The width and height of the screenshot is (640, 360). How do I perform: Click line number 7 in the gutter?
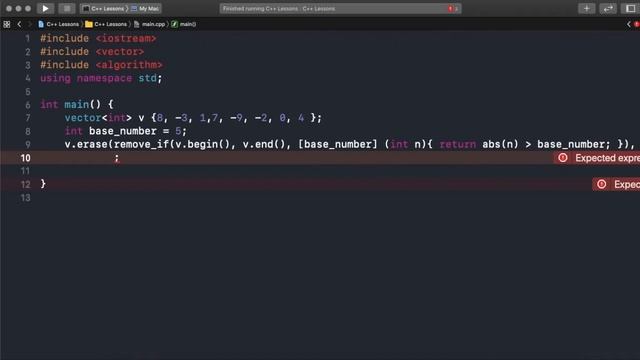pyautogui.click(x=28, y=118)
